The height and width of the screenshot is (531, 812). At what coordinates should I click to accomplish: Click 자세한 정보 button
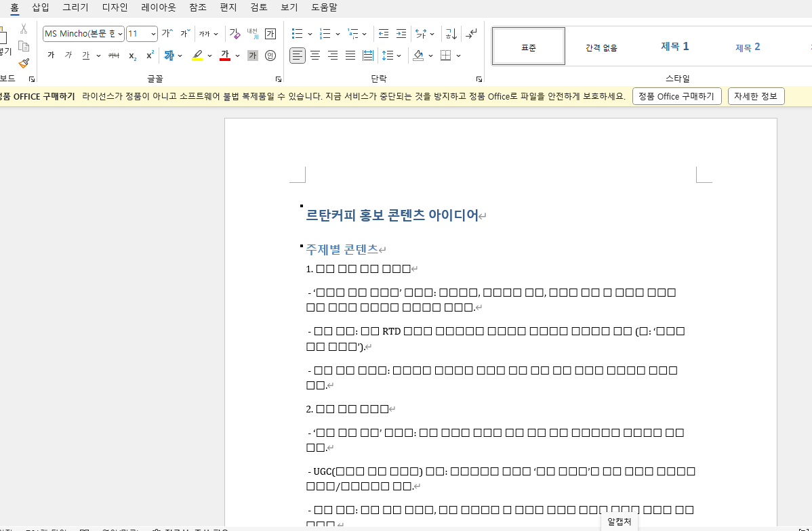tap(756, 96)
